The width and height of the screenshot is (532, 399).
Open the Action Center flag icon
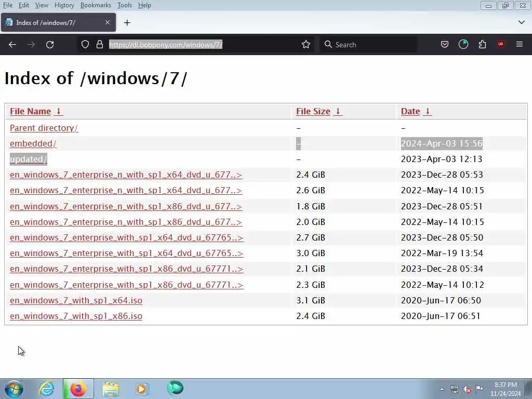click(479, 389)
